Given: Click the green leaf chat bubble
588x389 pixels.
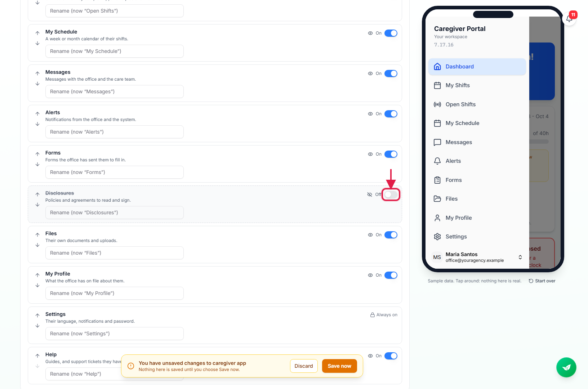Looking at the screenshot, I should tap(566, 367).
